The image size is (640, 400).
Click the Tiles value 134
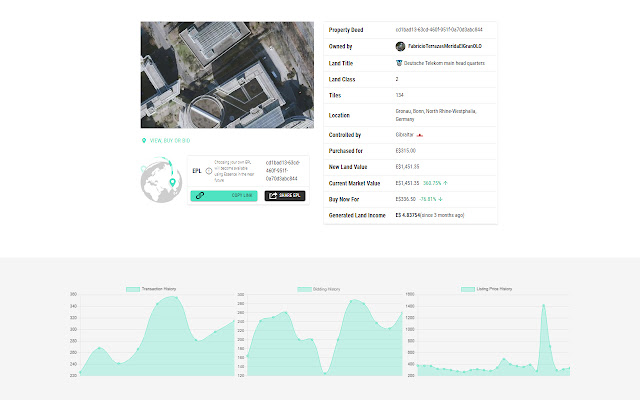(399, 95)
